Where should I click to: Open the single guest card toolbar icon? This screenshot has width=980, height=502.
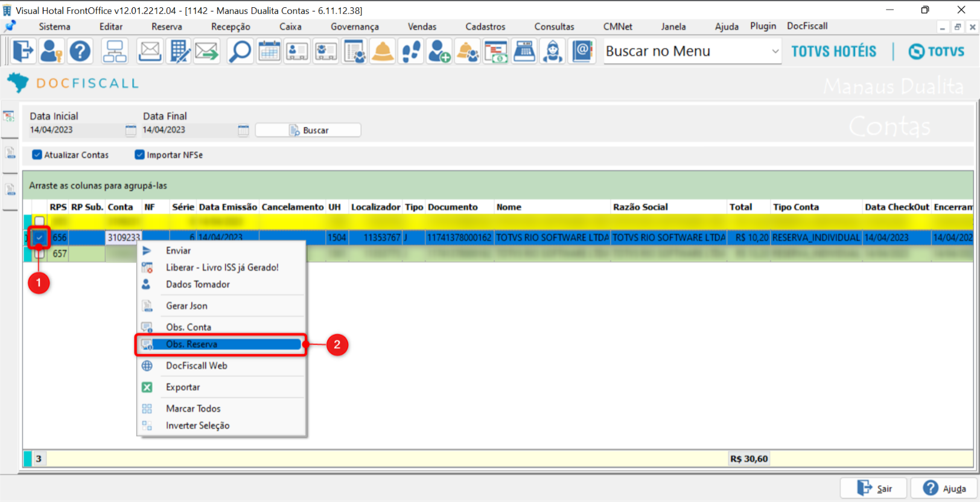tap(297, 51)
